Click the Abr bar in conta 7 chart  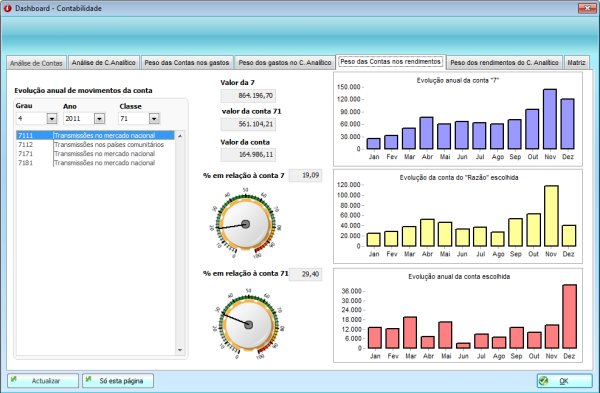(426, 133)
